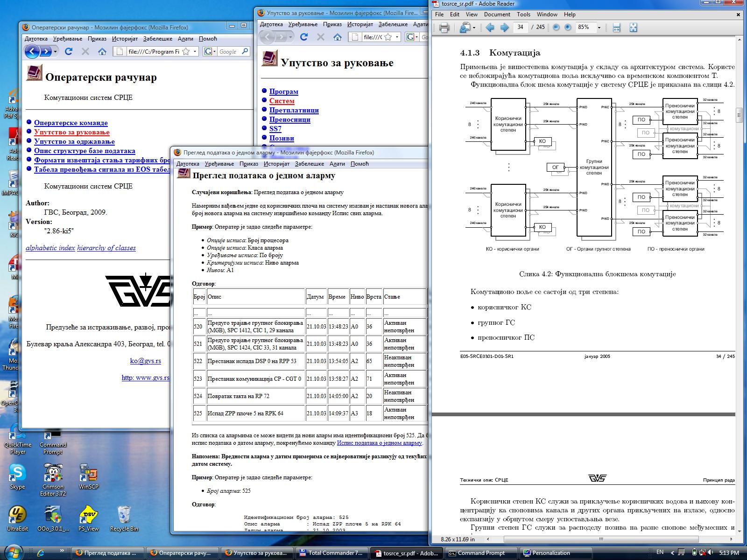747x560 pixels.
Task: Click the zoom out minus button
Action: click(556, 28)
